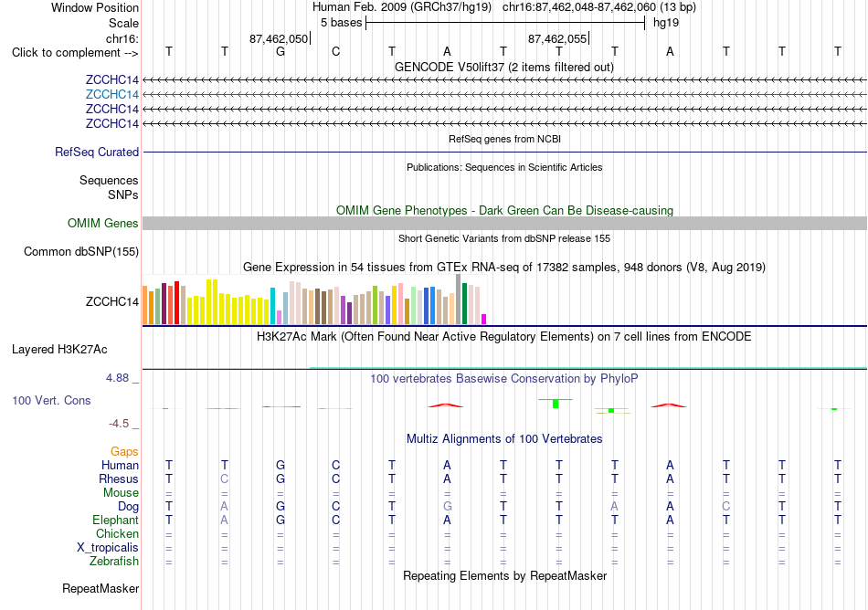Image resolution: width=868 pixels, height=610 pixels.
Task: Click the "RefSeq genes from NCBI" title
Action: (504, 139)
